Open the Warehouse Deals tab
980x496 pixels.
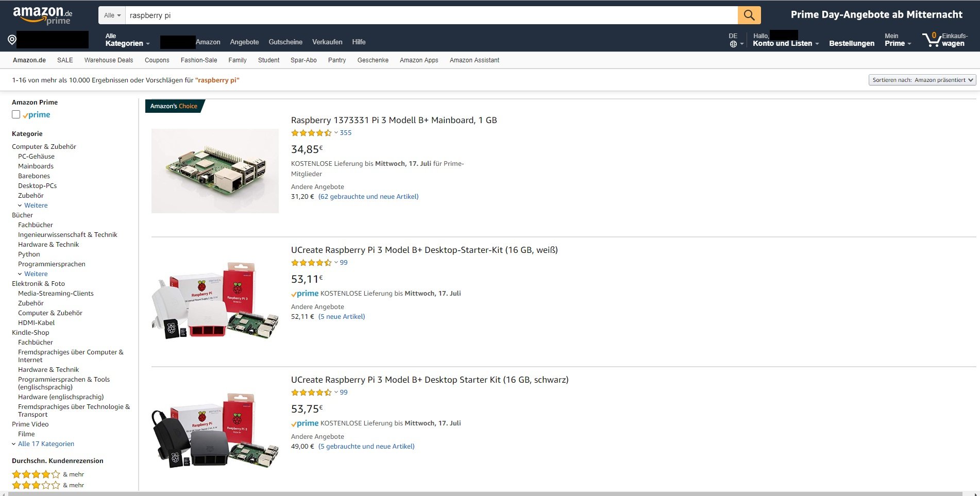coord(109,60)
